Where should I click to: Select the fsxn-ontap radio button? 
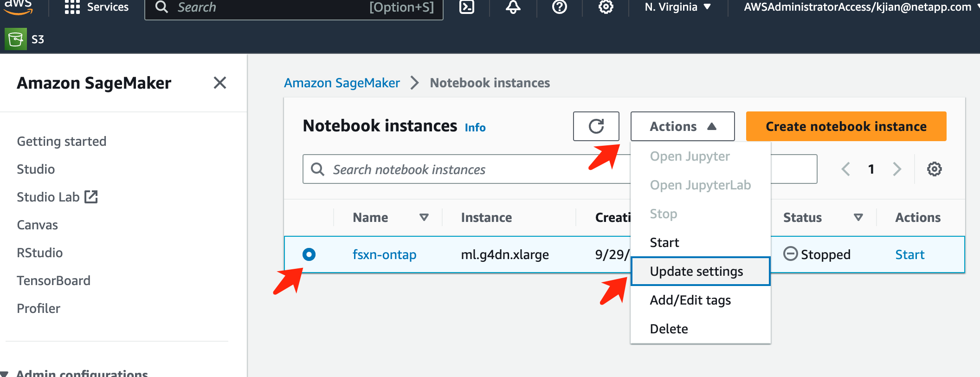(x=309, y=254)
